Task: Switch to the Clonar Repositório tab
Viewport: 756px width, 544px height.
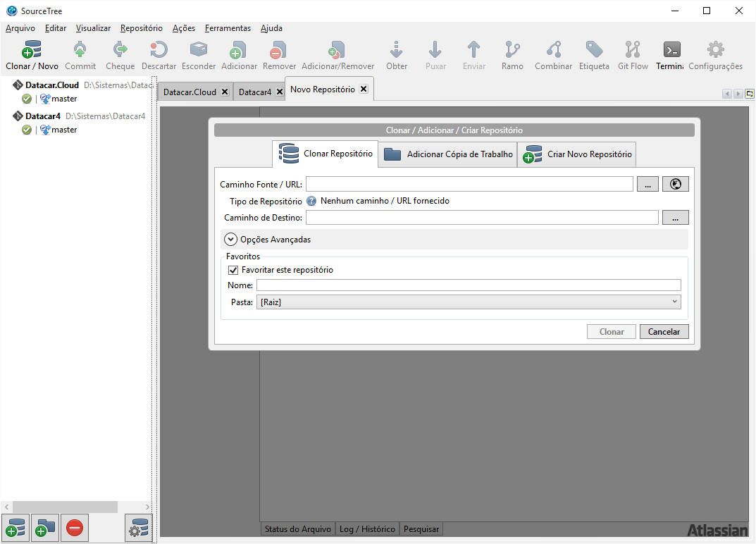Action: tap(325, 154)
